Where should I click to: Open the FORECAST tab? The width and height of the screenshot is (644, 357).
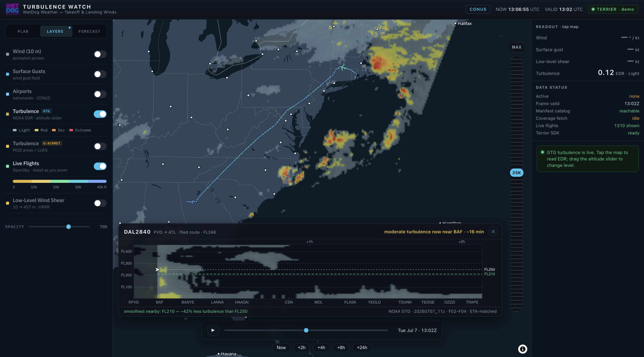[89, 31]
